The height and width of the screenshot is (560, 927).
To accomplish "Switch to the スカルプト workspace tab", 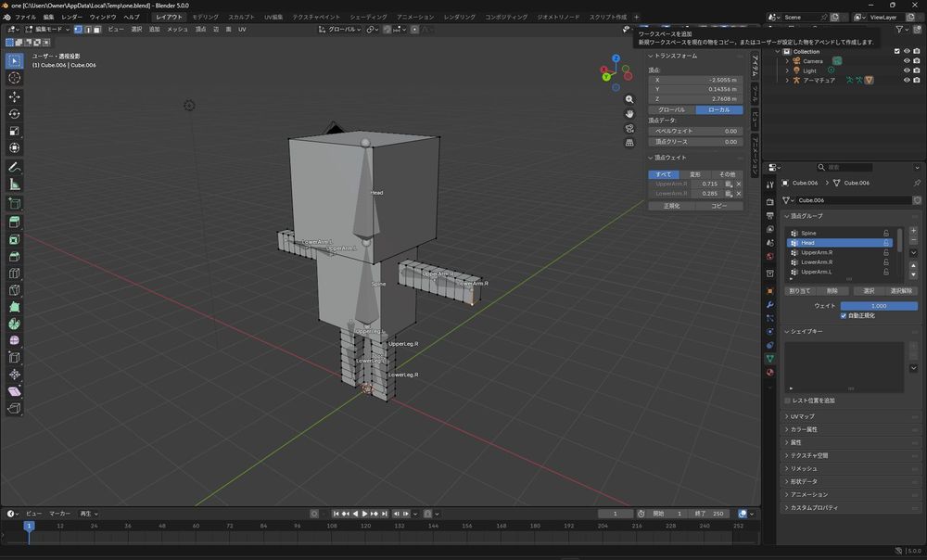I will tap(241, 17).
